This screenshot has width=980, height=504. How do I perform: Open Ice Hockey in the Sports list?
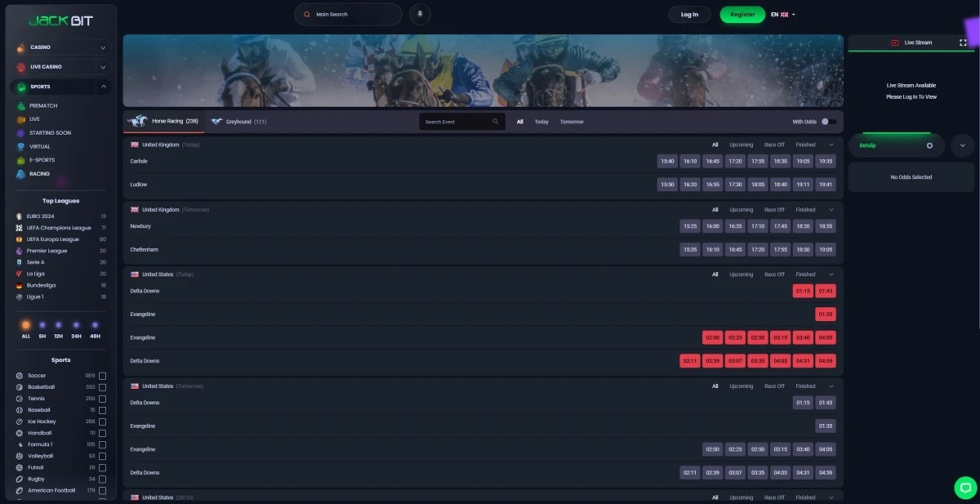(x=40, y=421)
